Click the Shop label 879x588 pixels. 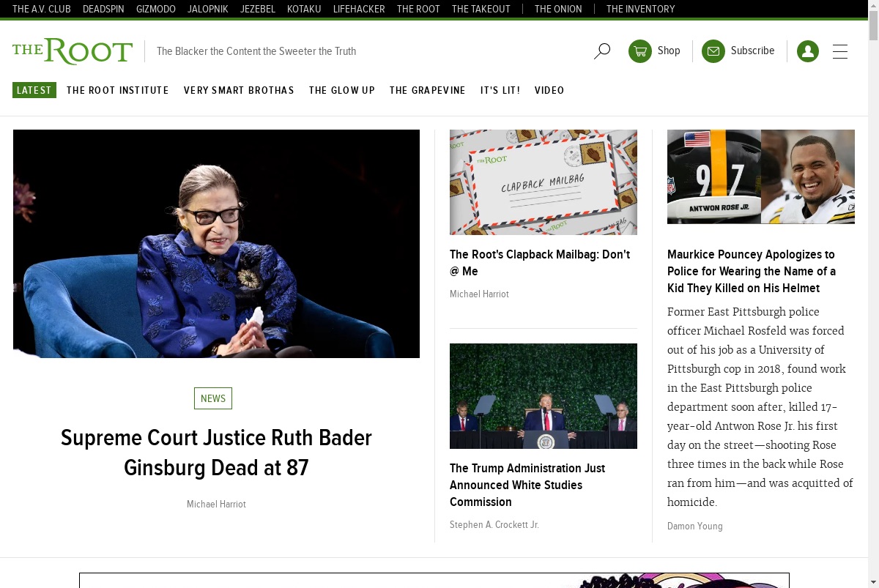[x=669, y=51]
